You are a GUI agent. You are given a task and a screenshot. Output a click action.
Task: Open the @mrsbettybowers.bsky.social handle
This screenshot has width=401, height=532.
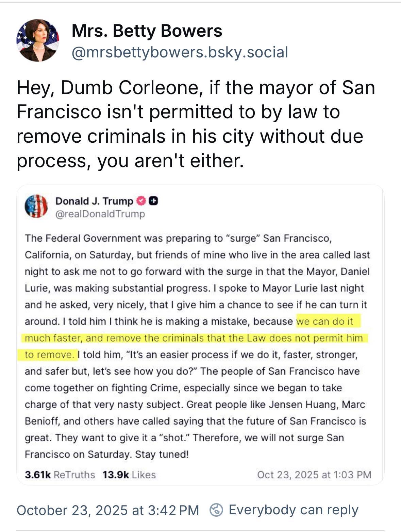(x=180, y=52)
